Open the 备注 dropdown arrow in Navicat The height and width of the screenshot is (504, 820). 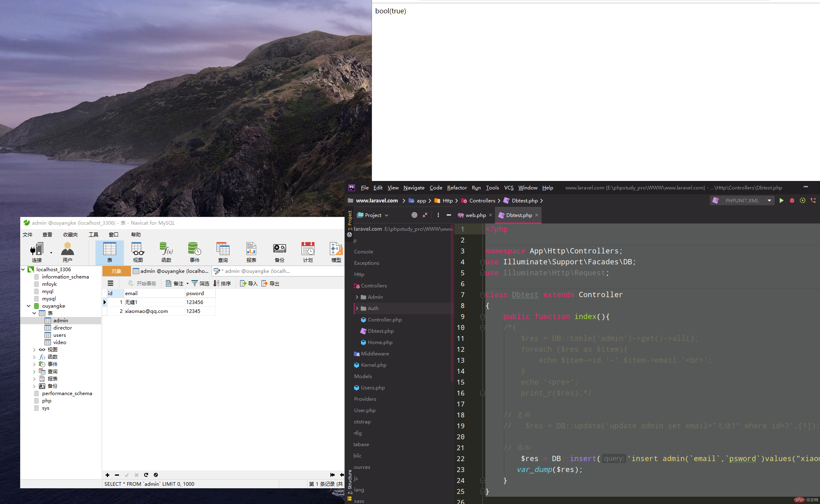click(x=187, y=284)
